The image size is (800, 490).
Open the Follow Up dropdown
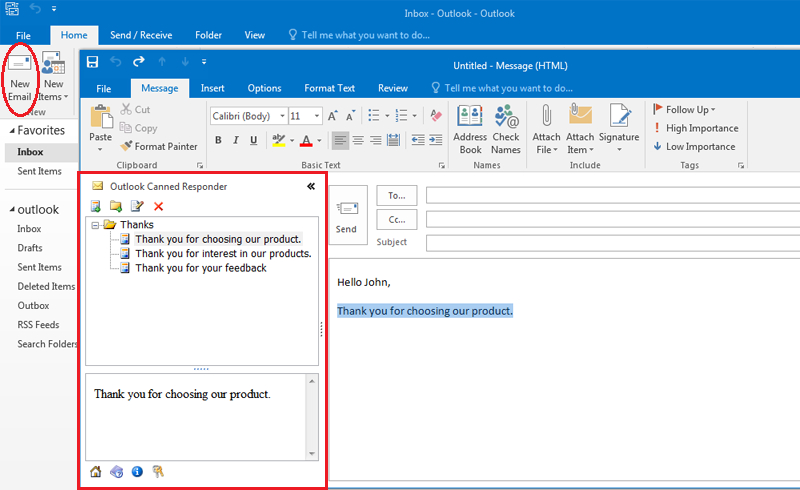[x=684, y=110]
